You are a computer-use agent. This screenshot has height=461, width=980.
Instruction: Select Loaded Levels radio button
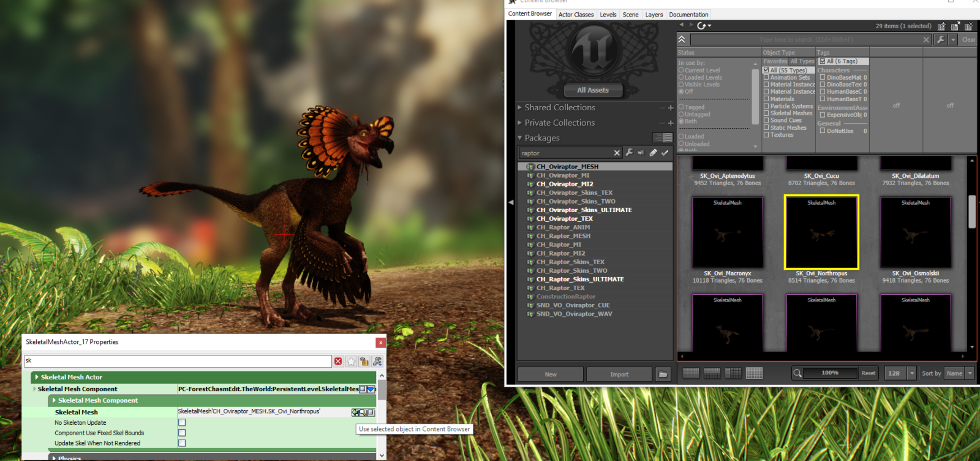[681, 78]
